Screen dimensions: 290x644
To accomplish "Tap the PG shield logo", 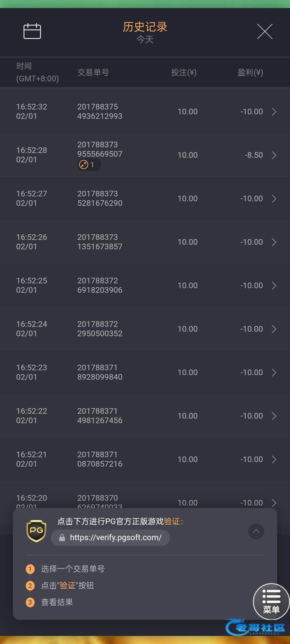I will 36,530.
